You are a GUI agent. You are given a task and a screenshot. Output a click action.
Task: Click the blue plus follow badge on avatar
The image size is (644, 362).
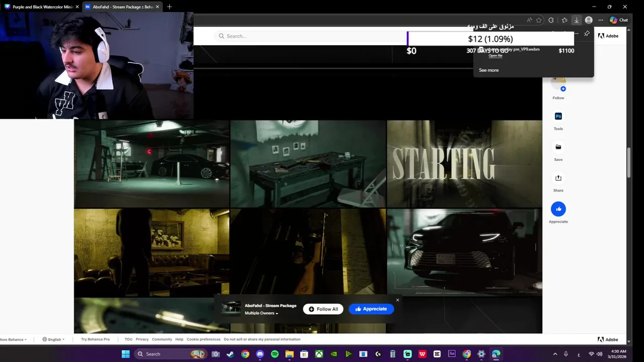[563, 88]
